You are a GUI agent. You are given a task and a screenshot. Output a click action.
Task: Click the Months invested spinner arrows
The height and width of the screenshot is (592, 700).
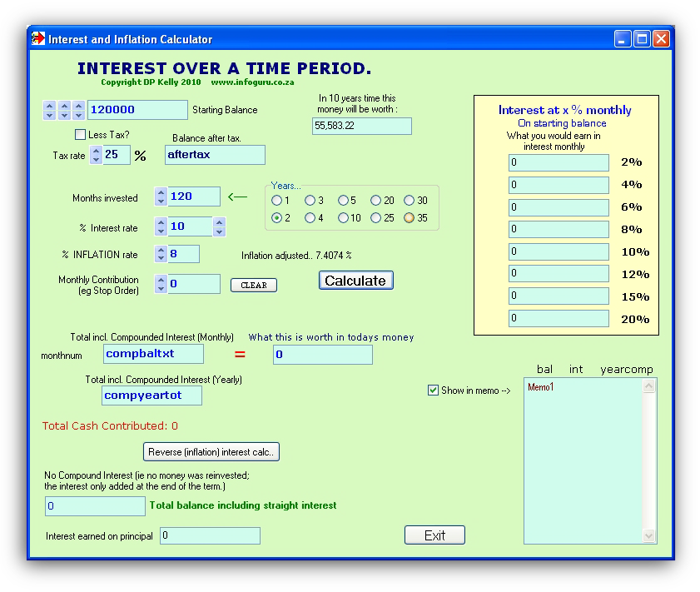[161, 197]
